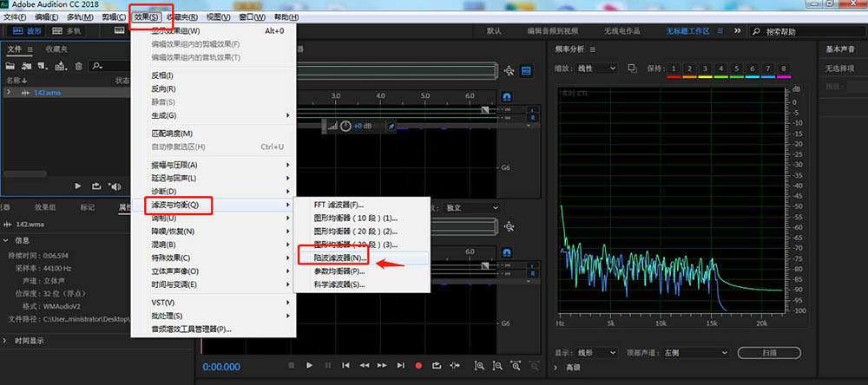
Task: Click the rewind button
Action: (x=365, y=365)
